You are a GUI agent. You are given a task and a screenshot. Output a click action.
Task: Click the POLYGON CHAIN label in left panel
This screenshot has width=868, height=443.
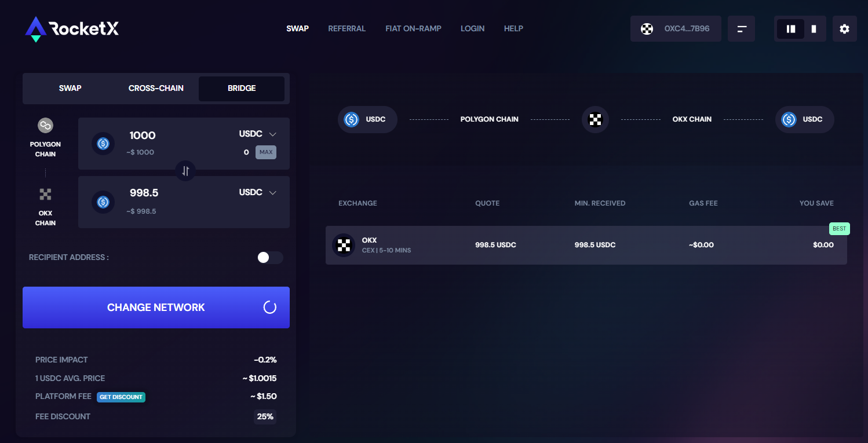(45, 149)
